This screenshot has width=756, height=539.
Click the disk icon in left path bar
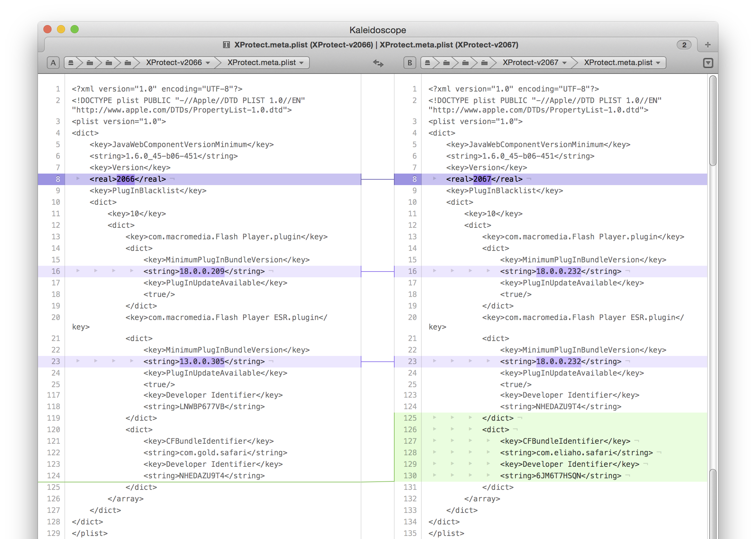pos(71,63)
